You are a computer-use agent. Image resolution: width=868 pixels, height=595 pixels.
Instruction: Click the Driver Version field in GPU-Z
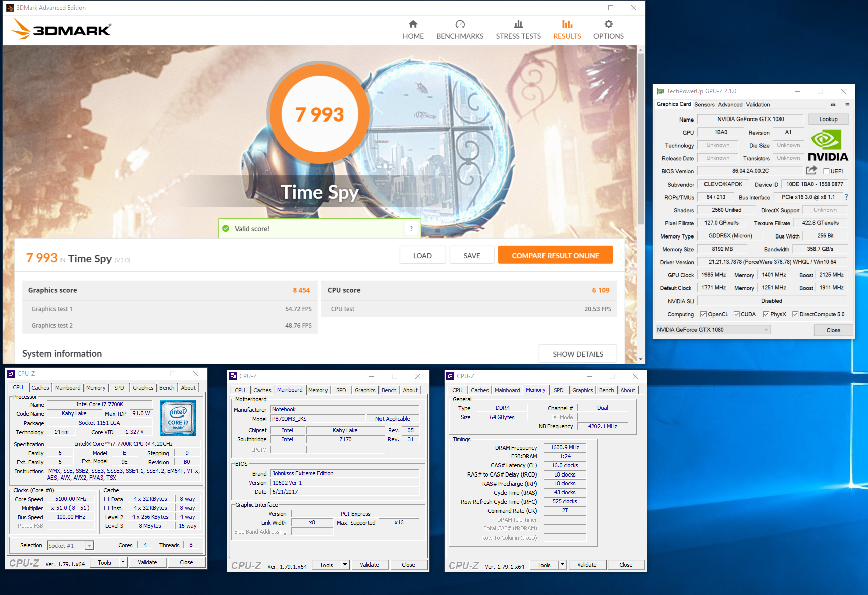(772, 262)
